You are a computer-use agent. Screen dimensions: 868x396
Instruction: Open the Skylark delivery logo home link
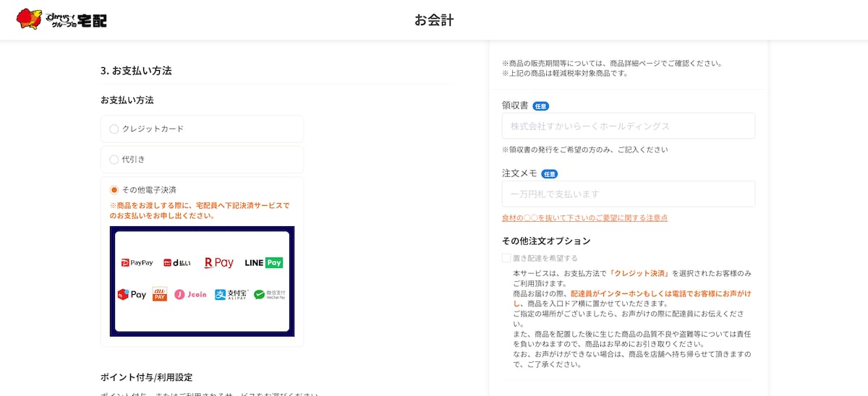pos(61,20)
